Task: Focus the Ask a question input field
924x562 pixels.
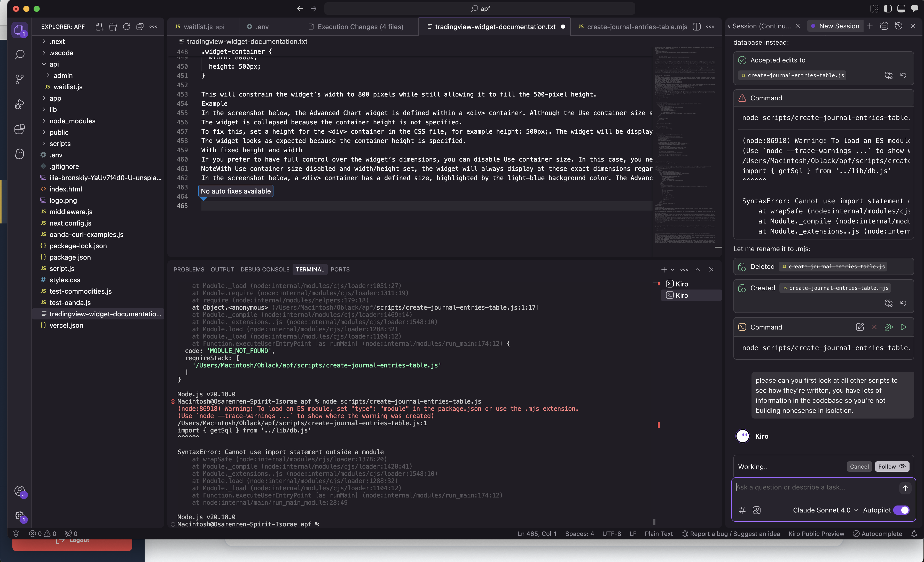Action: 814,487
